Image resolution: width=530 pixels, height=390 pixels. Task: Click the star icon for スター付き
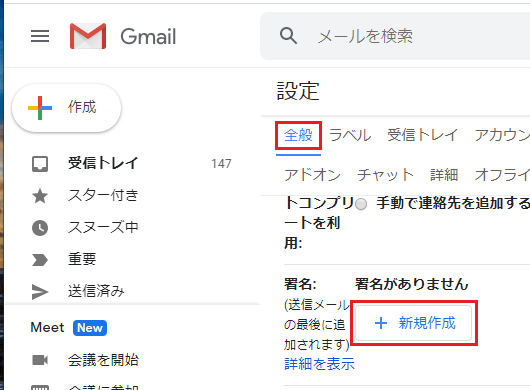click(x=40, y=196)
